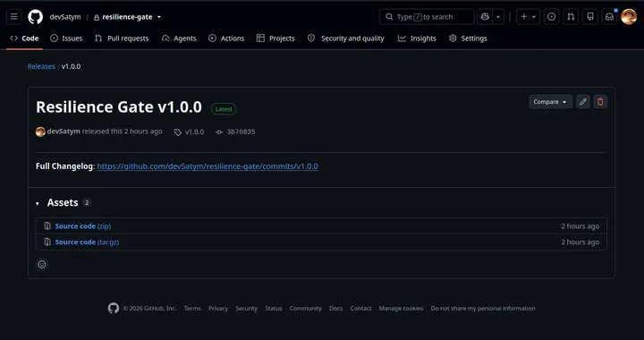
Task: Download Source code (tar.gz)
Action: point(87,242)
